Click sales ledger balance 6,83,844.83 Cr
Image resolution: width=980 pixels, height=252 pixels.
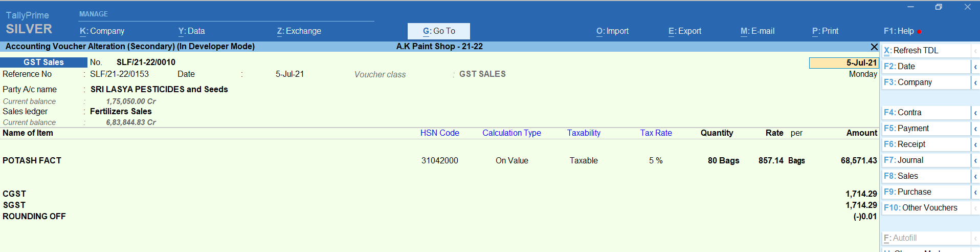pyautogui.click(x=131, y=122)
